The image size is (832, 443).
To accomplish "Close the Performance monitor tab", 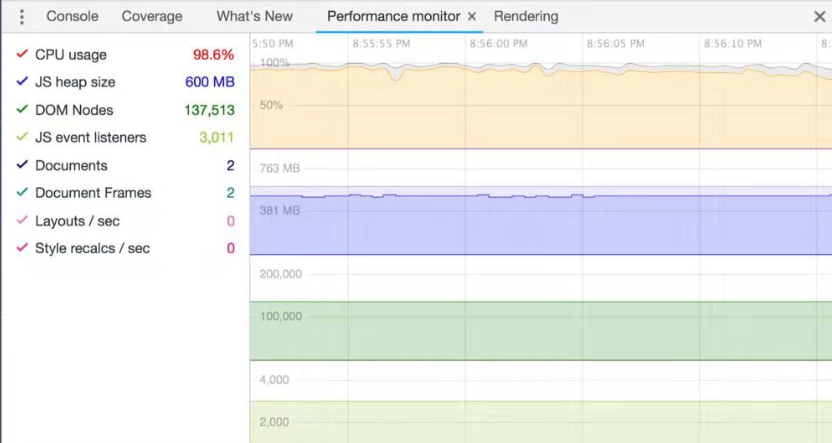I will [472, 17].
